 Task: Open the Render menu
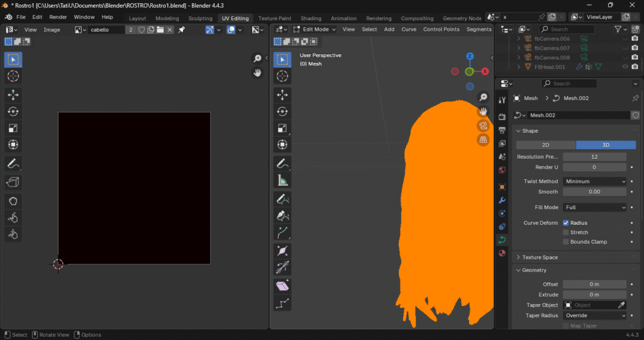(58, 17)
